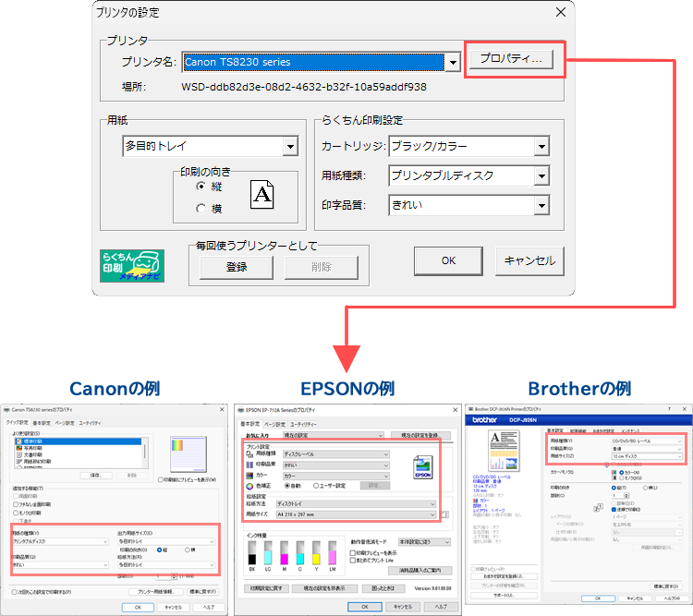Switch to ページ設定 tab in Canon window
Image resolution: width=693 pixels, height=616 pixels.
[65, 423]
